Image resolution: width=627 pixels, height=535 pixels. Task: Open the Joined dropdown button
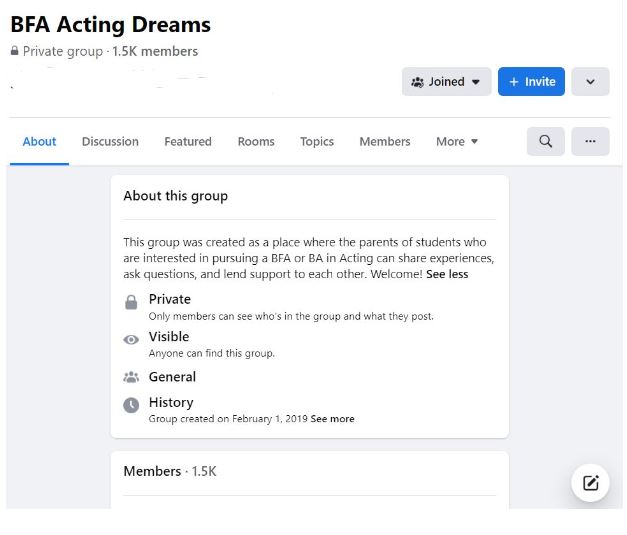(x=446, y=82)
